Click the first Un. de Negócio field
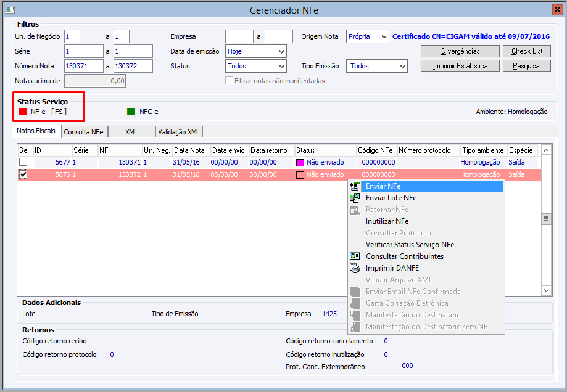 [x=72, y=36]
